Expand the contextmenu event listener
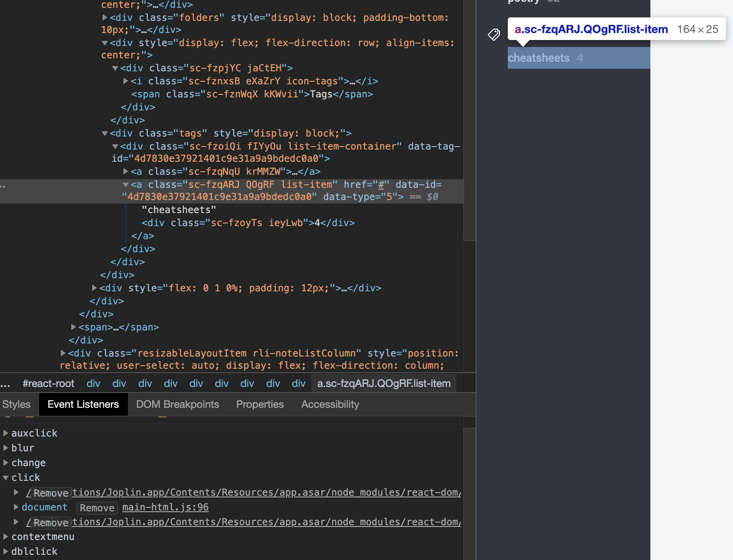 [6, 537]
